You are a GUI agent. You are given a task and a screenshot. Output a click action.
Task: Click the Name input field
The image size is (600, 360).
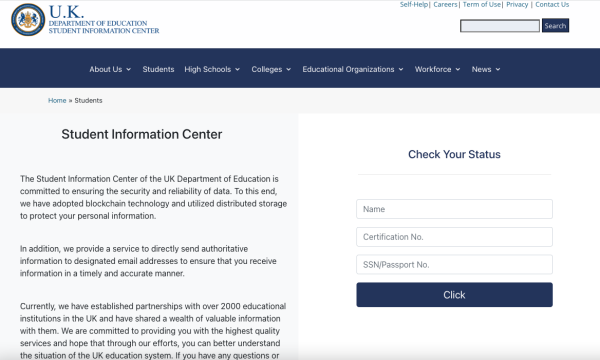pos(454,209)
